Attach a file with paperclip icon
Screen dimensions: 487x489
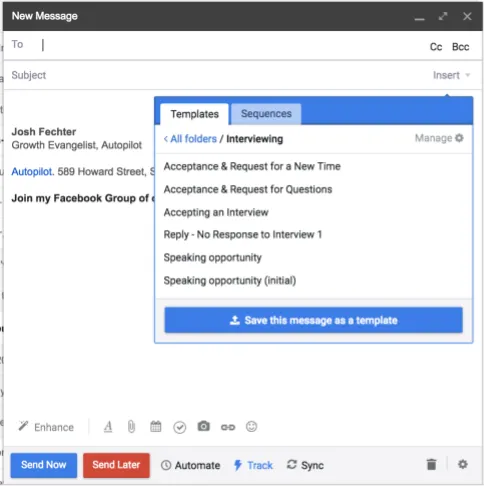[x=131, y=427]
